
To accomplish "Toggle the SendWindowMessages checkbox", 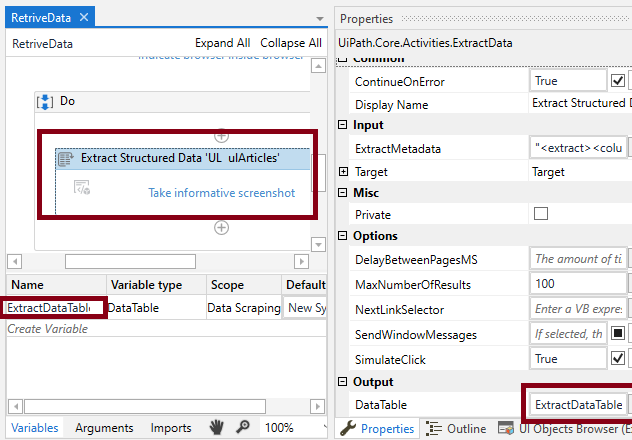I will click(617, 333).
